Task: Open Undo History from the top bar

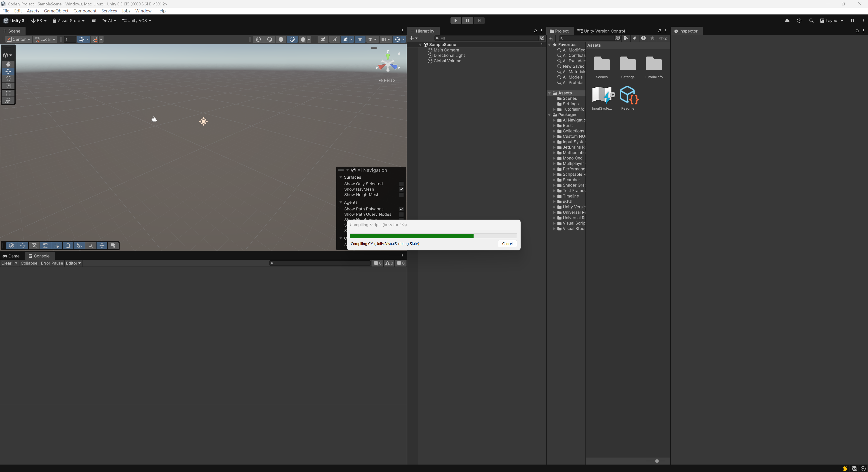Action: [x=799, y=21]
